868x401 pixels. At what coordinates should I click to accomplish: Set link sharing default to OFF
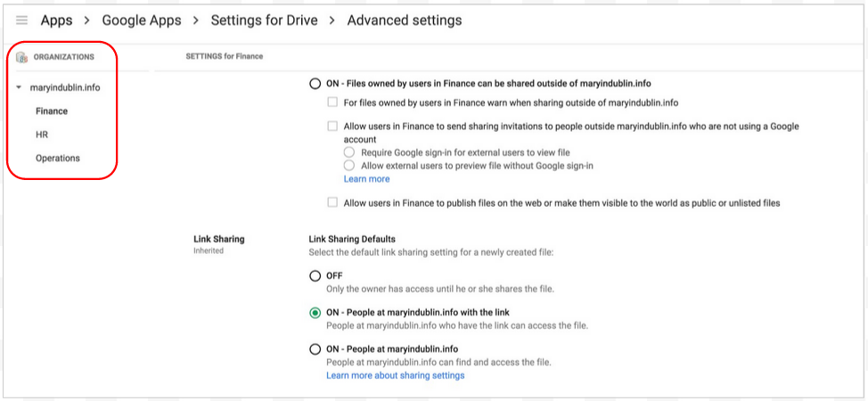click(x=315, y=276)
